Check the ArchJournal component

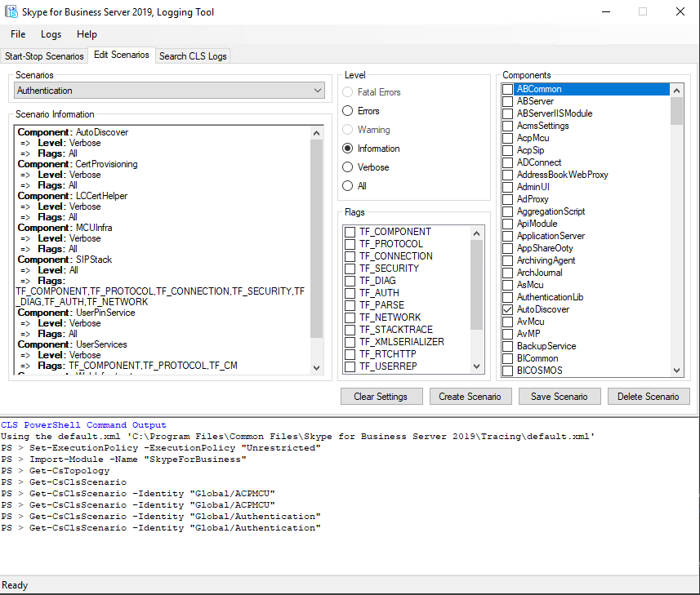507,273
